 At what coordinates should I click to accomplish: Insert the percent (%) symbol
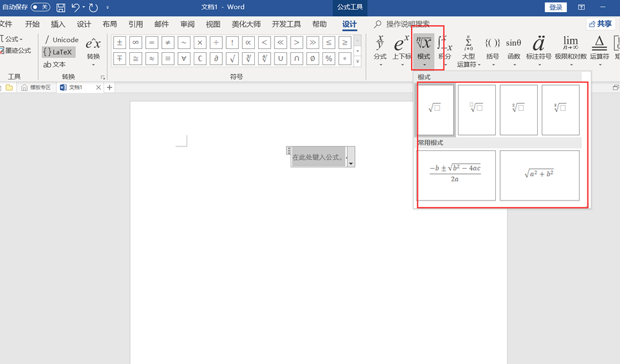[329, 59]
